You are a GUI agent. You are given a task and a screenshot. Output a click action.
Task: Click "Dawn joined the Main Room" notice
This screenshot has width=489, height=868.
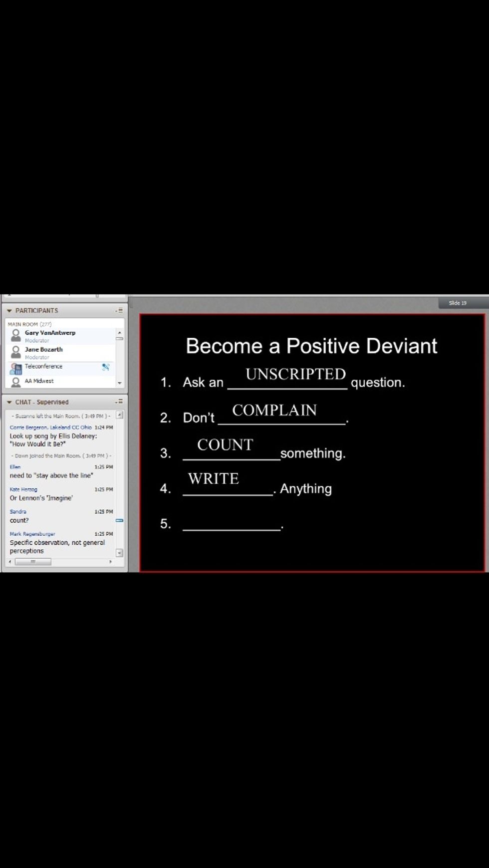[x=61, y=456]
